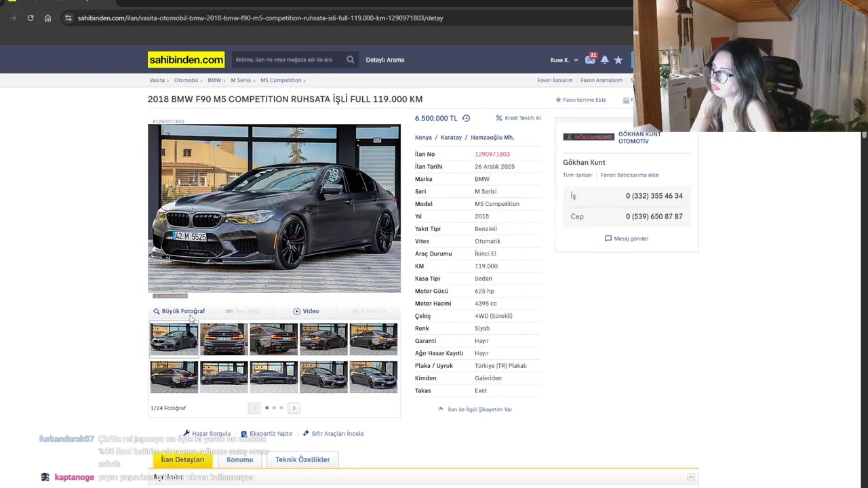Click the sahibinden.com logo
The width and height of the screenshot is (868, 488).
pyautogui.click(x=186, y=60)
